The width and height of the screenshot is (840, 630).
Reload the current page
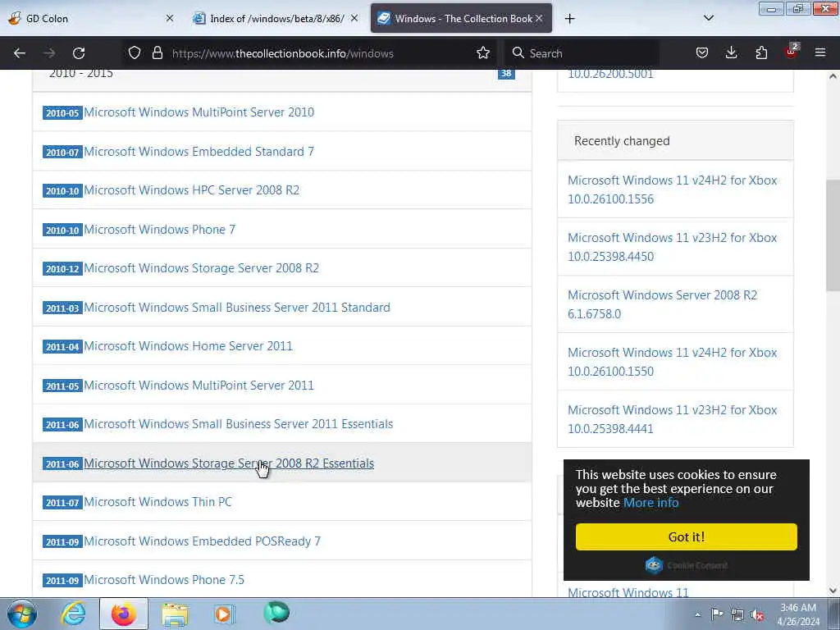pos(79,53)
